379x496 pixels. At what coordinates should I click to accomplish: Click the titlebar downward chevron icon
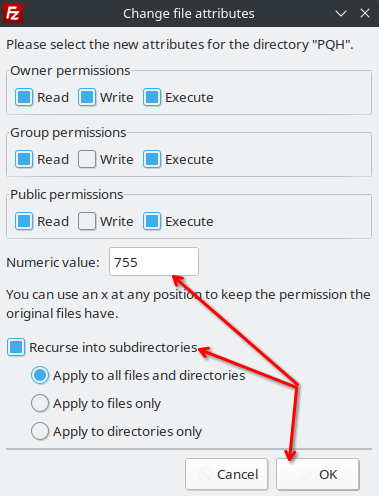point(341,14)
